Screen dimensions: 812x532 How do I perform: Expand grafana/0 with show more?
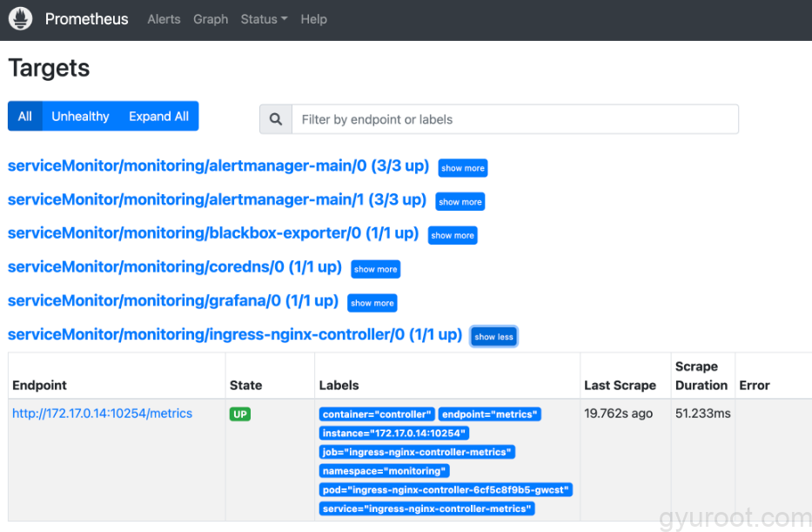coord(372,303)
